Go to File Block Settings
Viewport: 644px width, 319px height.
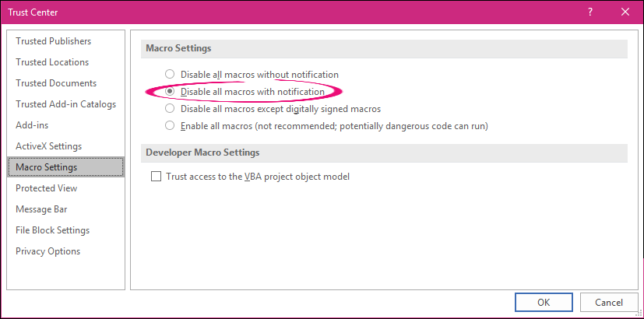tap(52, 230)
